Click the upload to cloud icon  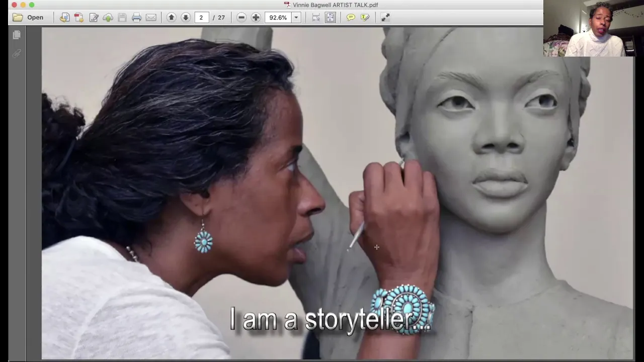[108, 18]
